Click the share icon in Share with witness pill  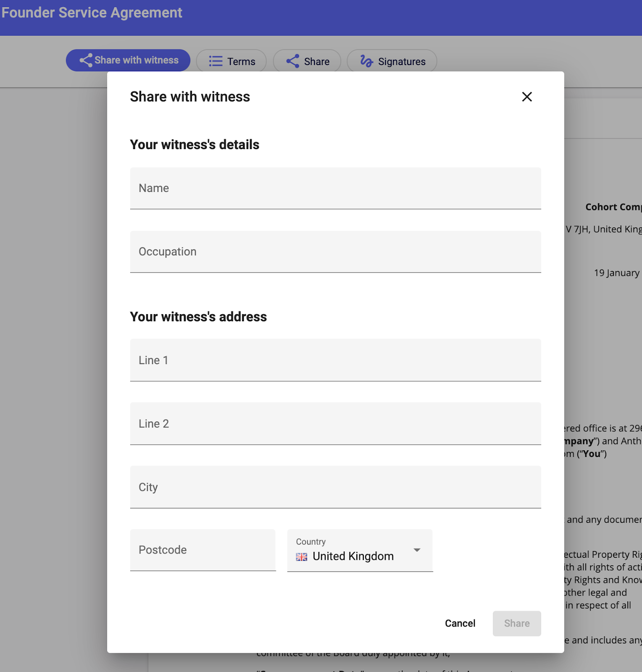tap(86, 60)
